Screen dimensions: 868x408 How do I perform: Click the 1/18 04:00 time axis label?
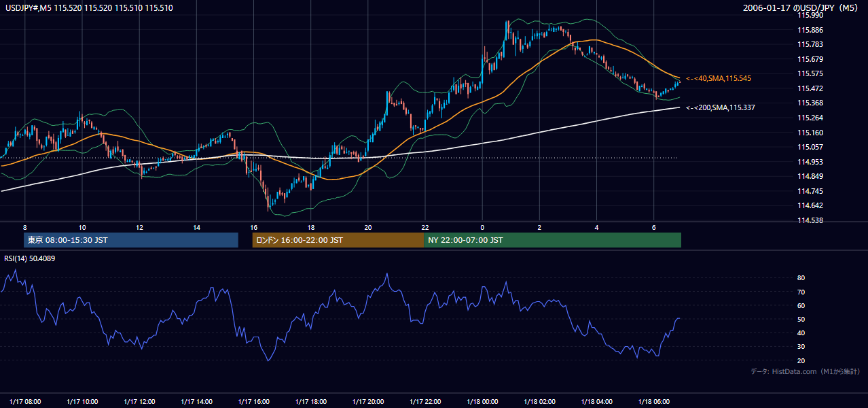596,401
